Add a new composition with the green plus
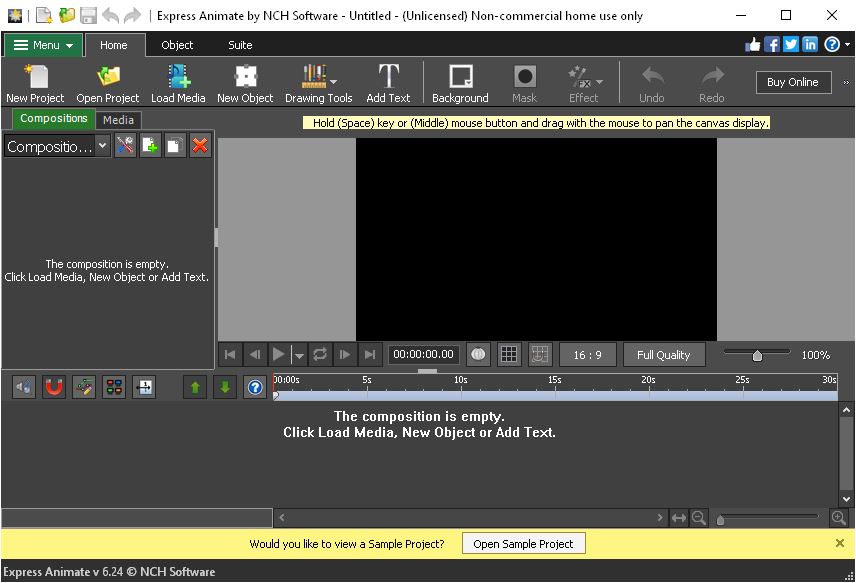This screenshot has height=583, width=856. click(x=151, y=145)
